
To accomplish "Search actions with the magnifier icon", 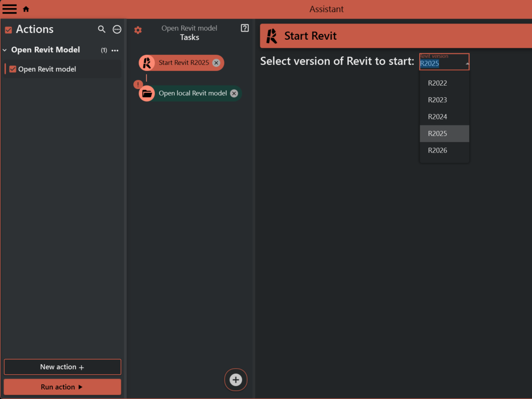I will pos(102,29).
